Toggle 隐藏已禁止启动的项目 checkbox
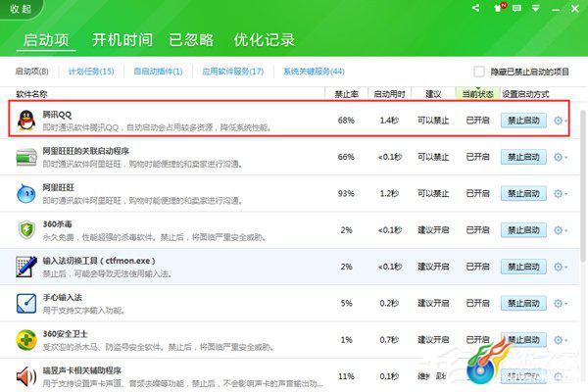The height and width of the screenshot is (392, 588). click(x=479, y=72)
